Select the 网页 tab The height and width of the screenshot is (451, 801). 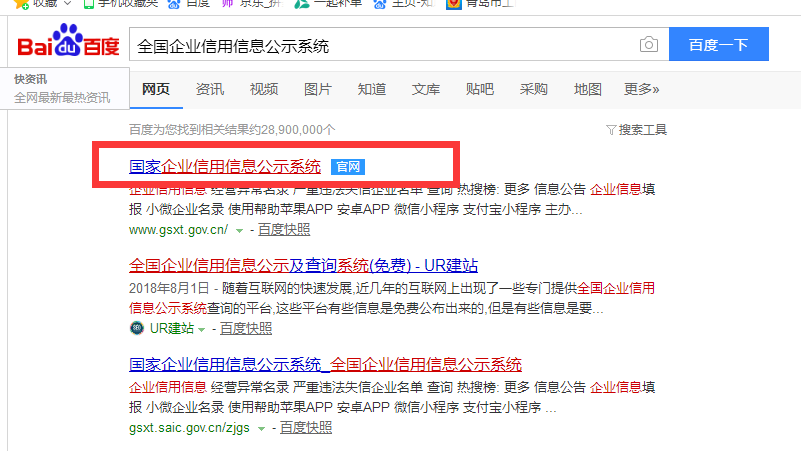pos(156,89)
